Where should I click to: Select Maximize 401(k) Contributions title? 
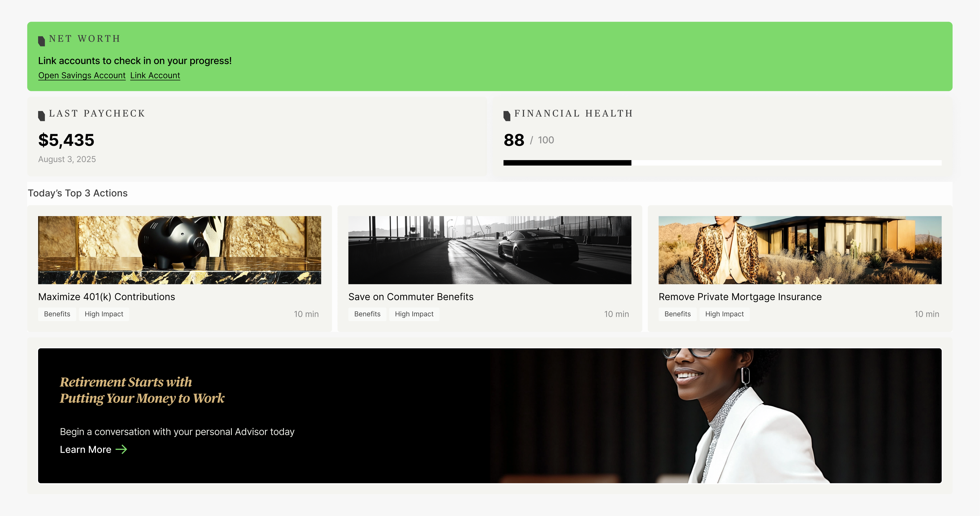pos(107,297)
